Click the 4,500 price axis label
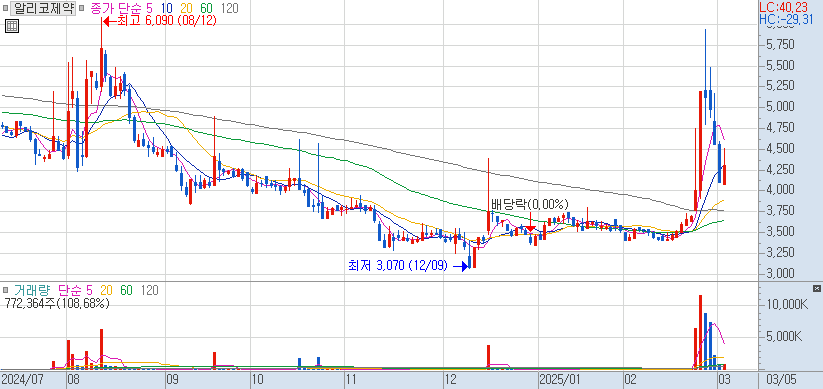The height and width of the screenshot is (389, 823). click(779, 149)
